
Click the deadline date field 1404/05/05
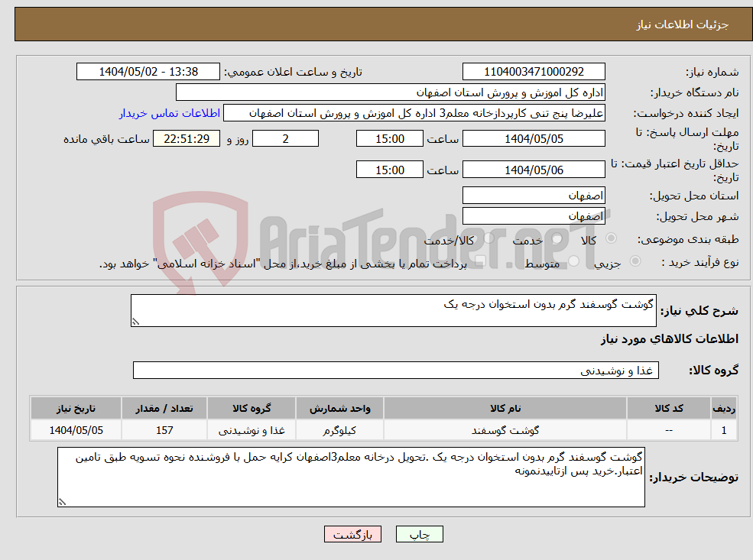533,138
